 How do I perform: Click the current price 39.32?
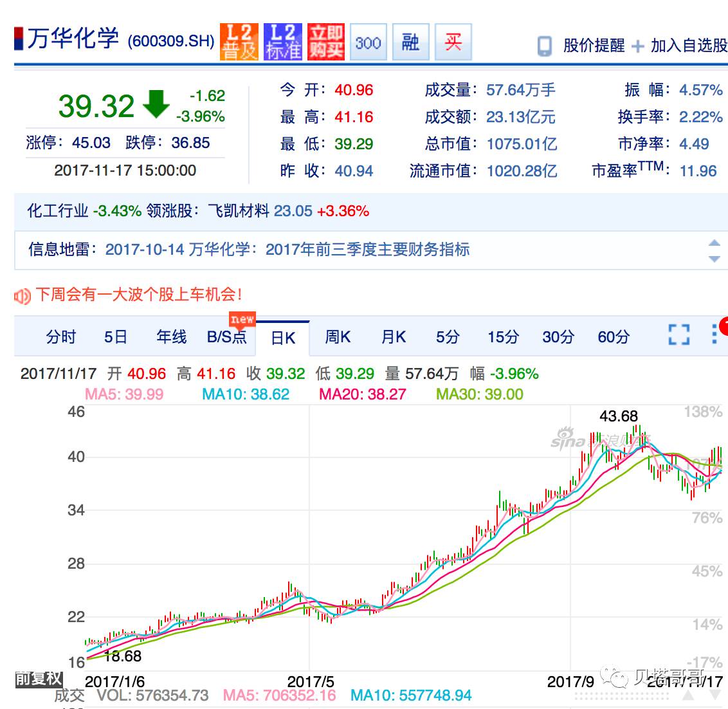[x=96, y=106]
